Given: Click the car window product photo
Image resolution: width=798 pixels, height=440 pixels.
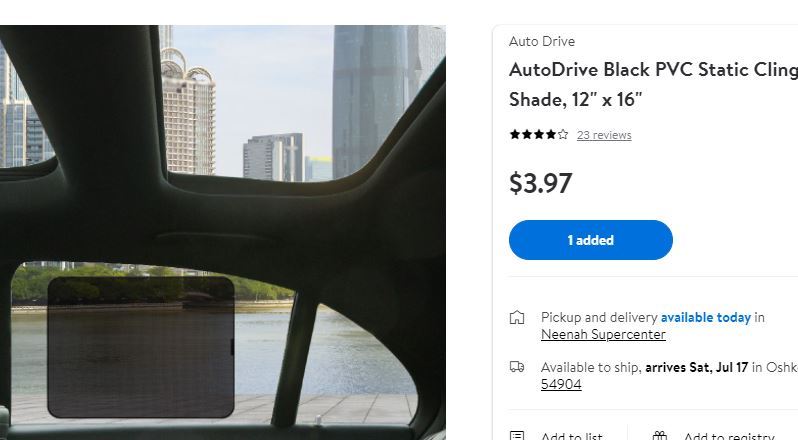Looking at the screenshot, I should pyautogui.click(x=223, y=232).
